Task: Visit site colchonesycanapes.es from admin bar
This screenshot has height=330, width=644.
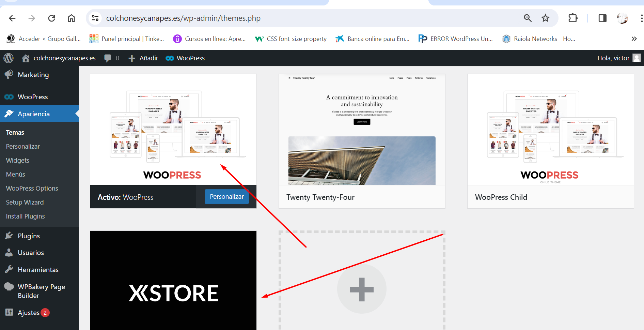Action: pos(59,58)
